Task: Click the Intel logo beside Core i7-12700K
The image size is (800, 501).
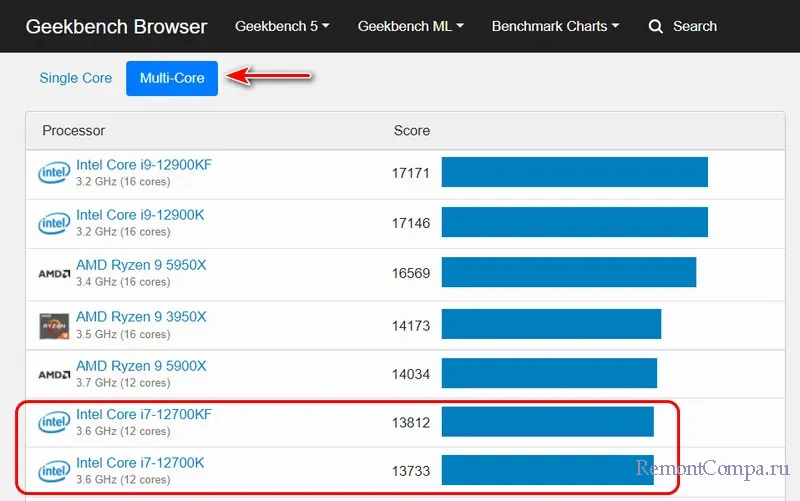Action: (54, 471)
